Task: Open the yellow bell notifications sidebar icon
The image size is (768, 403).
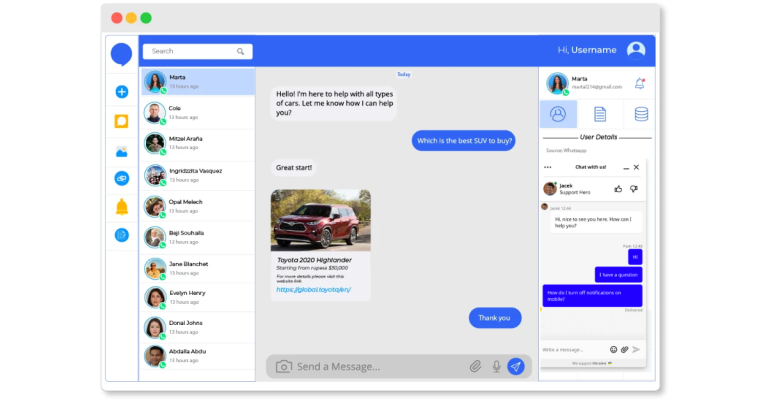Action: (121, 207)
